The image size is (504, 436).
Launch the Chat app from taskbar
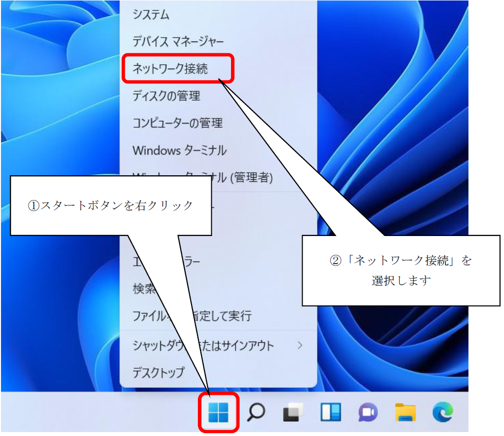pos(368,412)
